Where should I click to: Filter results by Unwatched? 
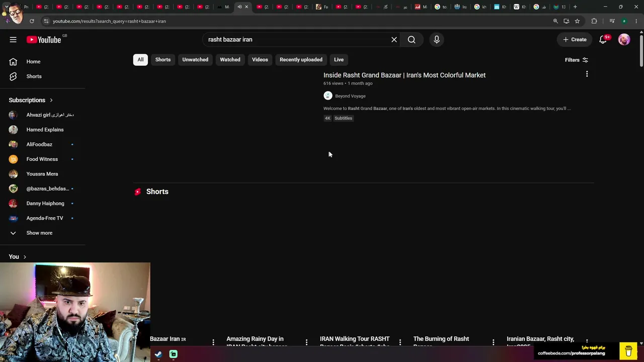pos(195,59)
